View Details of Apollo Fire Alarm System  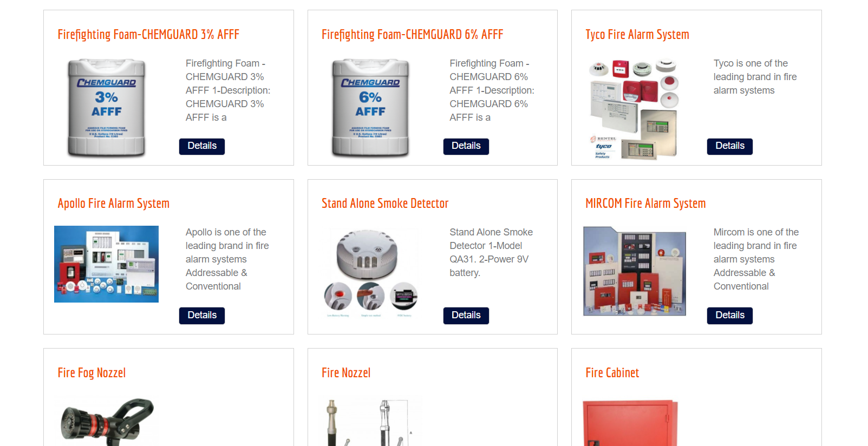(202, 316)
